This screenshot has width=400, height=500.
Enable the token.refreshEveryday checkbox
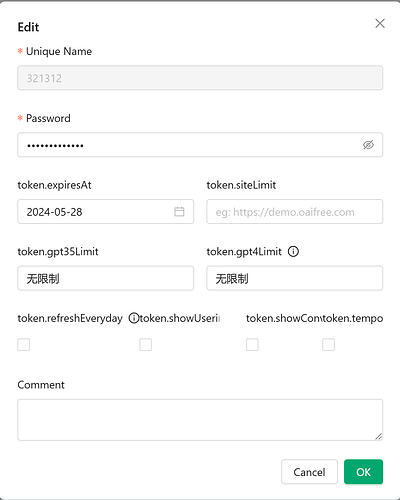(24, 344)
